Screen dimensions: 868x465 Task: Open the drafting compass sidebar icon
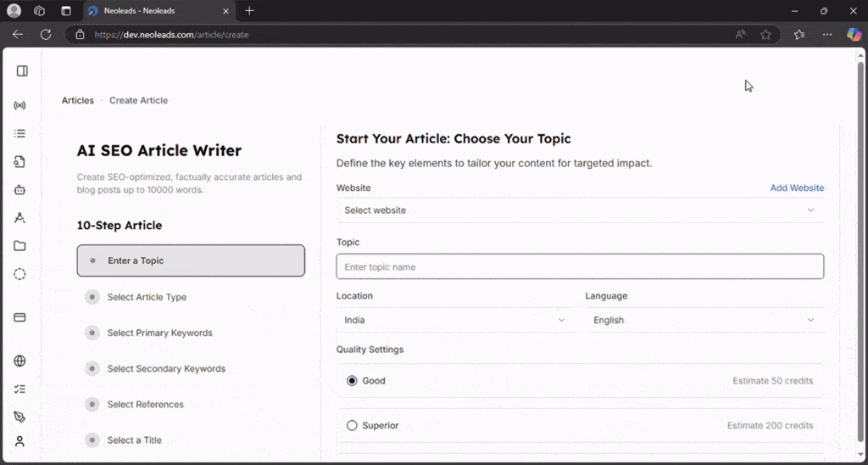20,218
